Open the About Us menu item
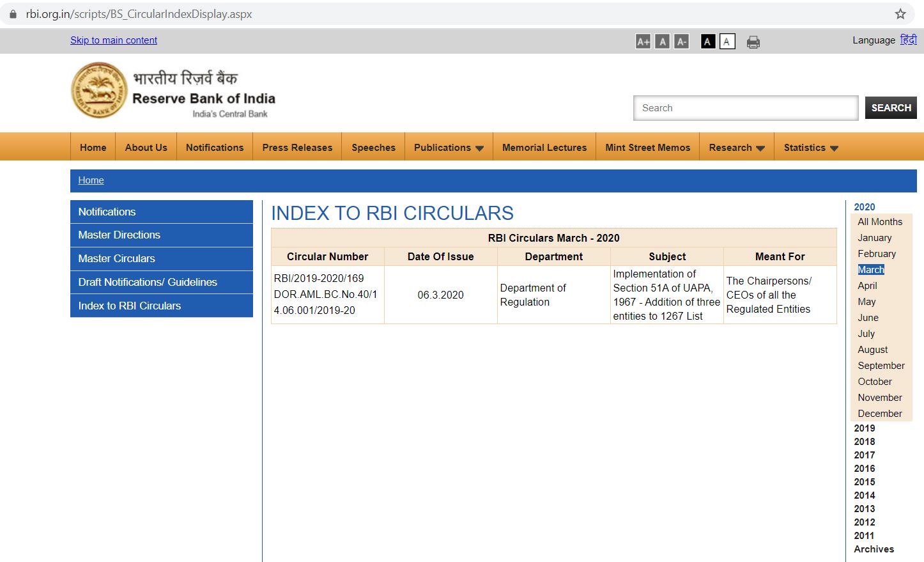The width and height of the screenshot is (924, 562). 146,147
